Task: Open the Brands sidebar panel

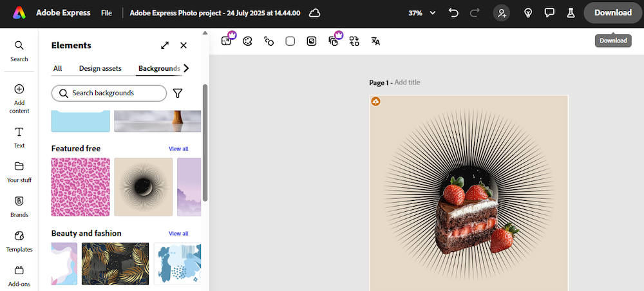Action: (19, 207)
